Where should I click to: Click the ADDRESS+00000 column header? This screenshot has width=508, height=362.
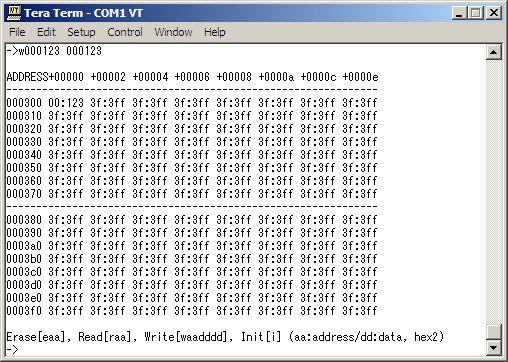[45, 77]
